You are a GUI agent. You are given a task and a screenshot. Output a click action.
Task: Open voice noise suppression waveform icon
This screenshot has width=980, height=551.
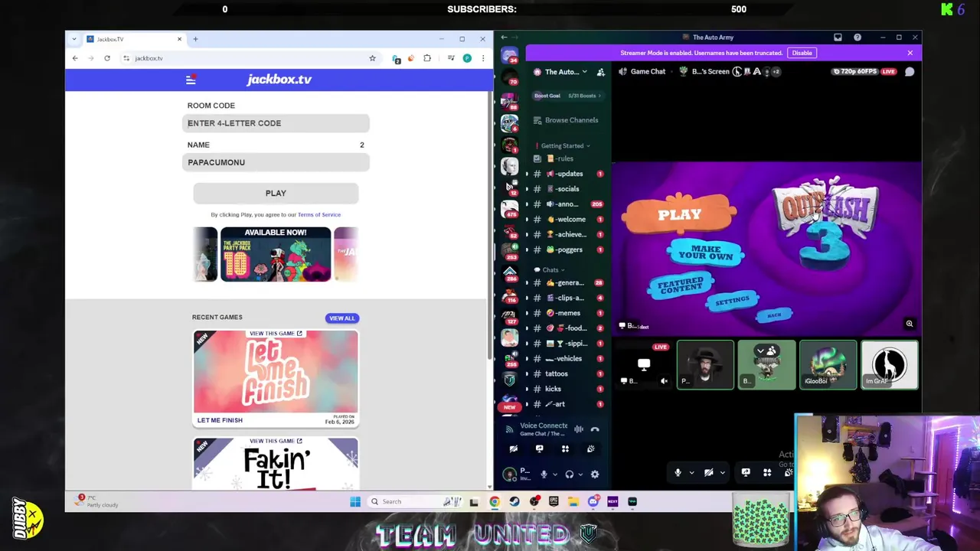[579, 429]
